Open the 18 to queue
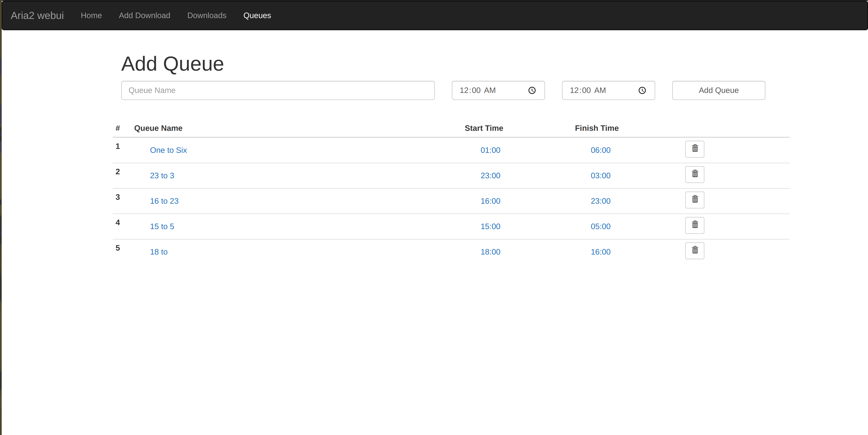The image size is (868, 435). tap(158, 252)
